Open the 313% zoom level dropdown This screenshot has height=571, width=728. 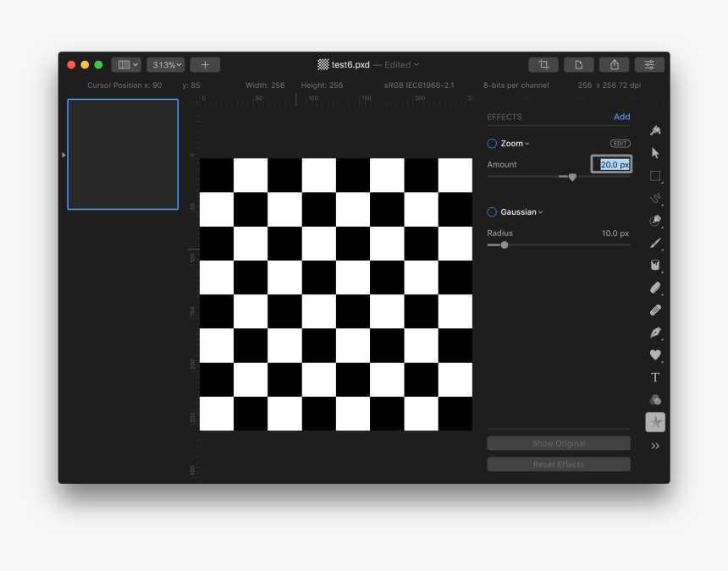click(165, 65)
